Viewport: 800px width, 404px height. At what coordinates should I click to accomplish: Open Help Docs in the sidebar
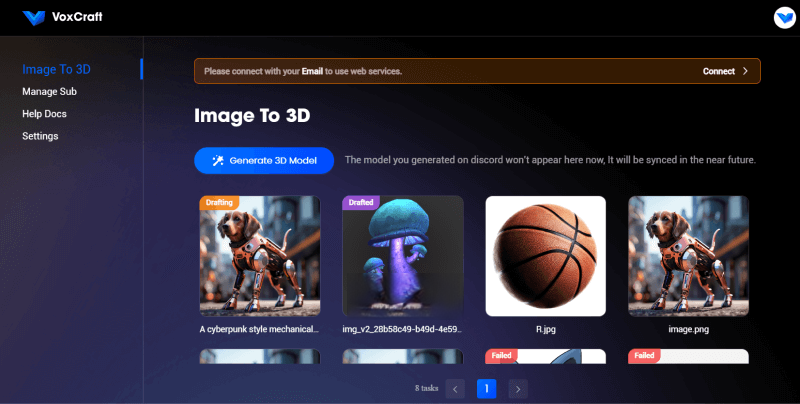44,114
